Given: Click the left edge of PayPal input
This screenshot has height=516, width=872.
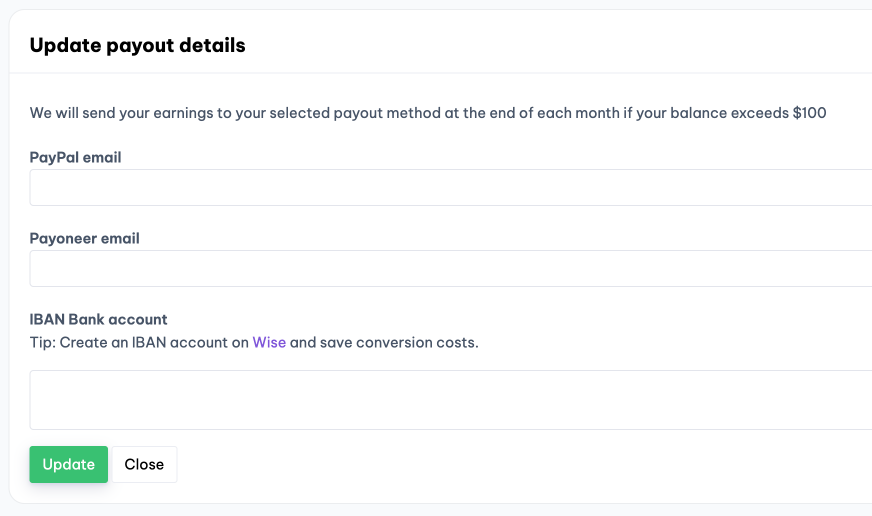Looking at the screenshot, I should (40, 187).
